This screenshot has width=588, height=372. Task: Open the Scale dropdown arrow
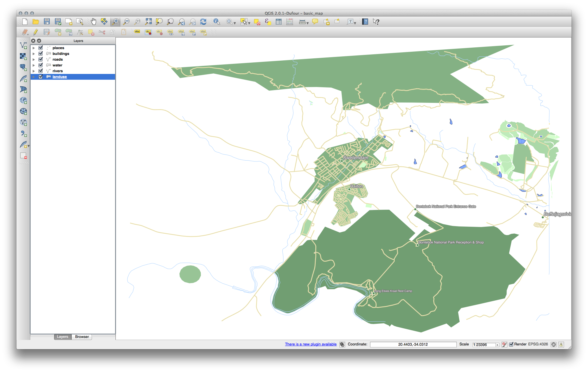pos(497,345)
